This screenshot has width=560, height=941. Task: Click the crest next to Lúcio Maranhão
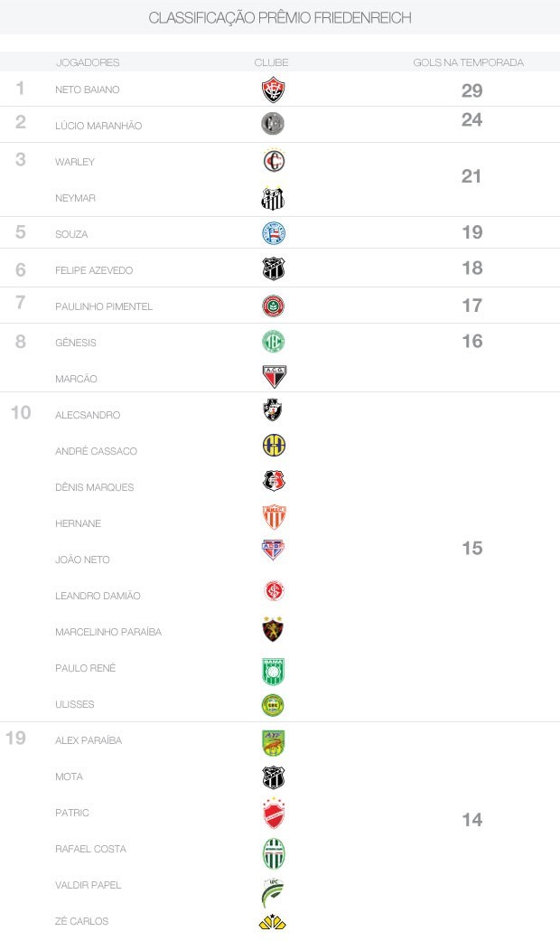(x=273, y=125)
